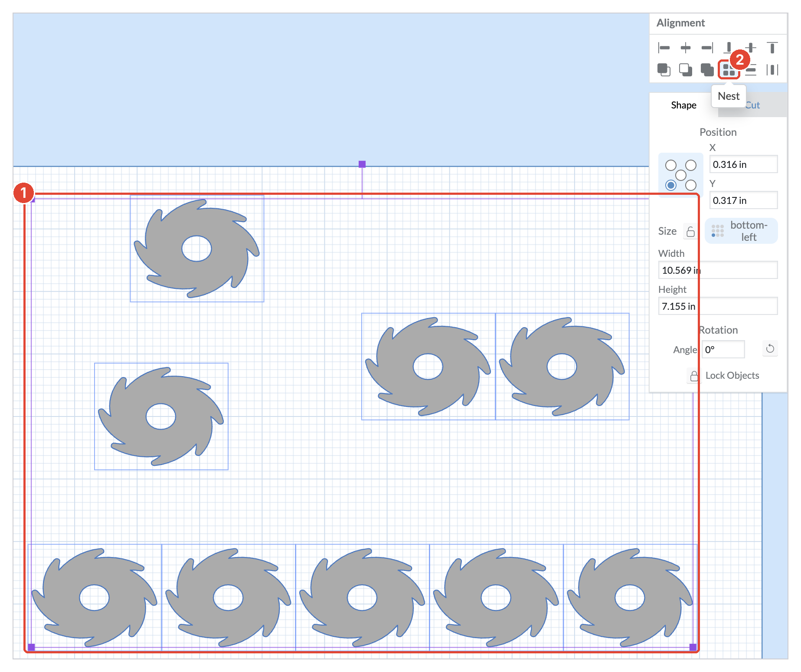The width and height of the screenshot is (801, 672).
Task: Select left blade of the middle pair
Action: coord(428,367)
